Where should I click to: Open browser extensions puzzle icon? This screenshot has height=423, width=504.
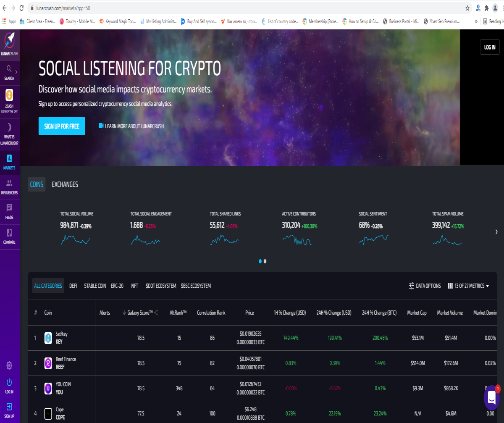click(x=486, y=8)
